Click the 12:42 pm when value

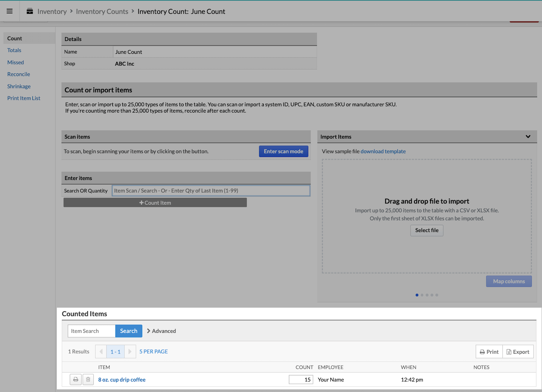(412, 380)
